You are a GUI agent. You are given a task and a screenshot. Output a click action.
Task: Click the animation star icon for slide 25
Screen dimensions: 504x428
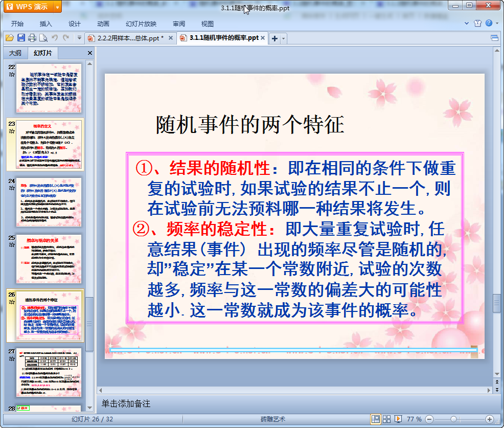point(12,245)
